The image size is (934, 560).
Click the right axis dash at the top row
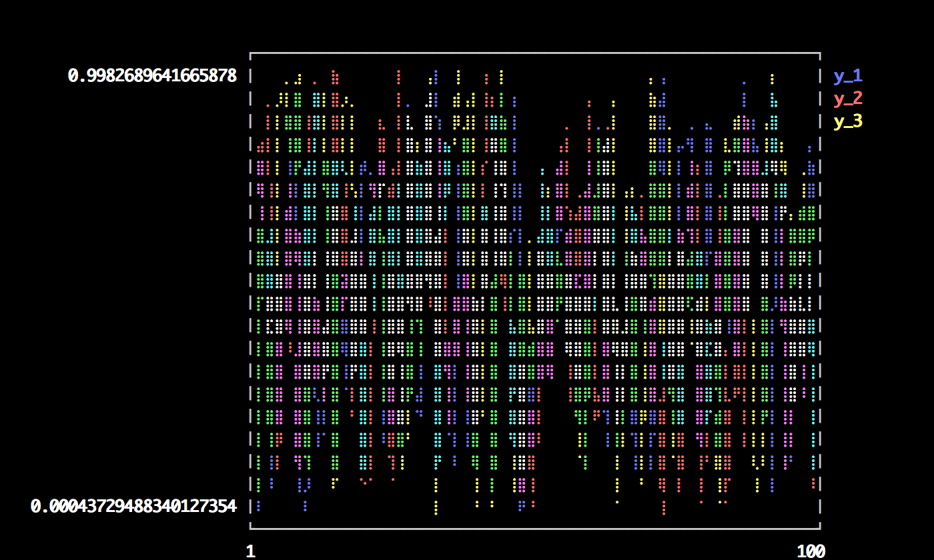[x=819, y=76]
